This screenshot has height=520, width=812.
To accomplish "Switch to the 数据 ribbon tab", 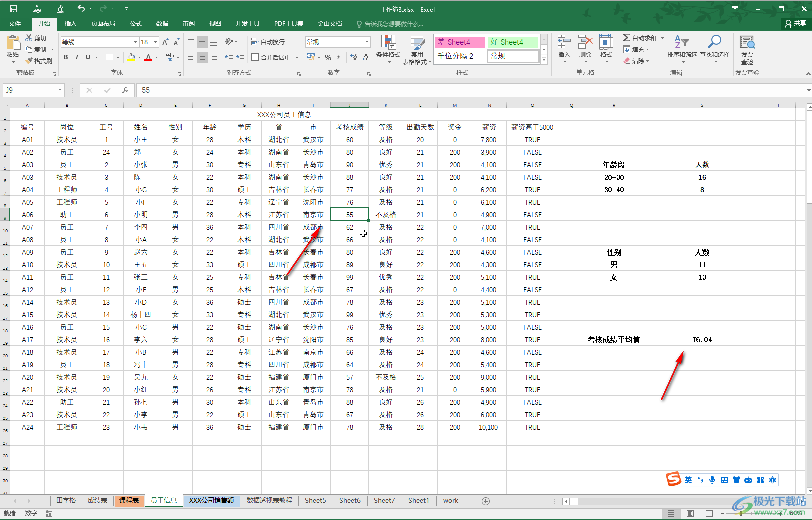I will 162,24.
